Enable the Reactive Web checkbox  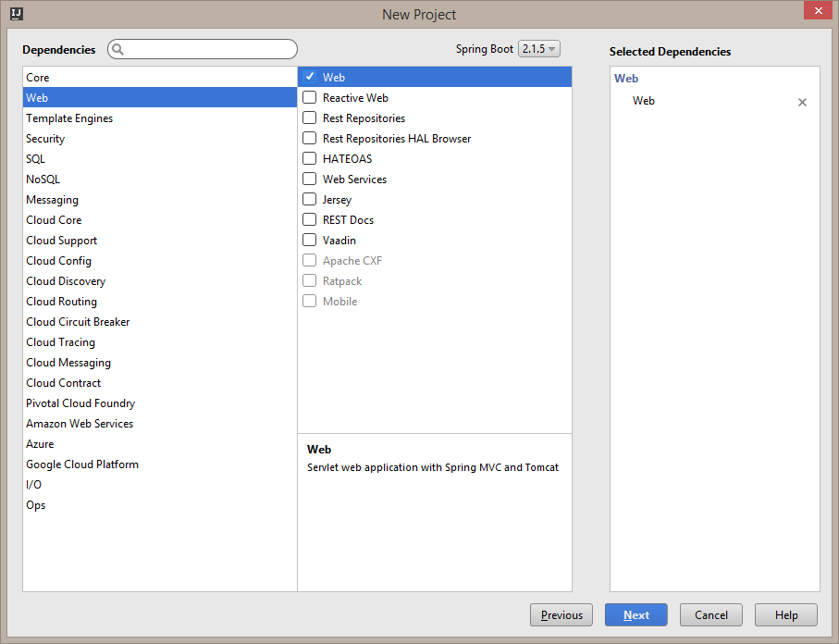[309, 97]
